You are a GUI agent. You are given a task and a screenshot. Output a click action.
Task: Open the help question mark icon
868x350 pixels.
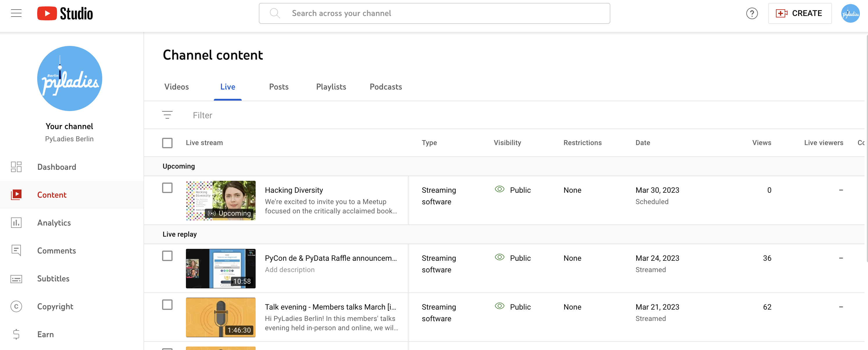coord(752,13)
